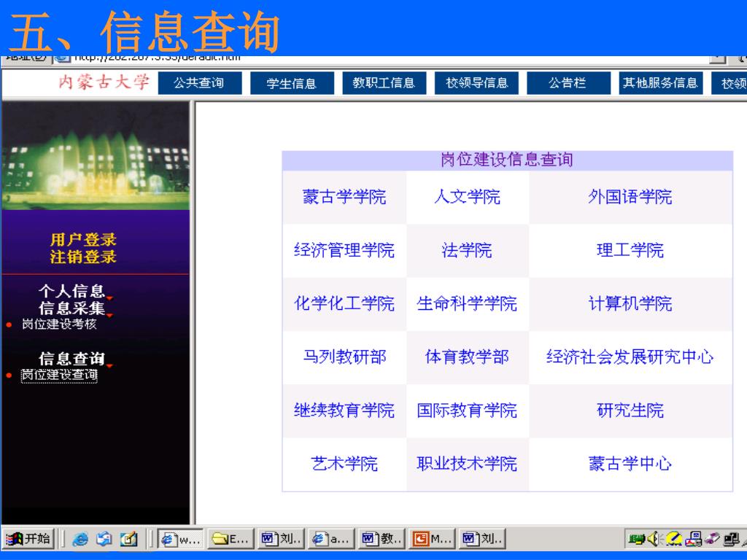The height and width of the screenshot is (560, 747).
Task: Open the 计算机学院 link
Action: 630,303
